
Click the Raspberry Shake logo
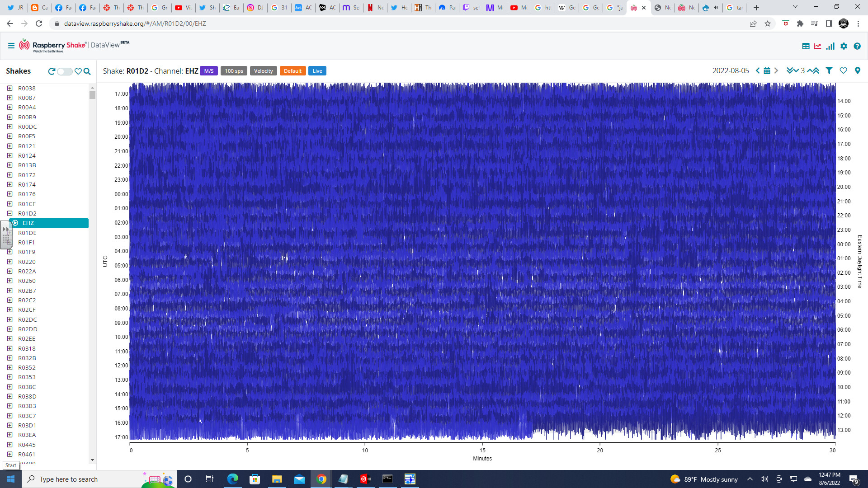point(52,46)
